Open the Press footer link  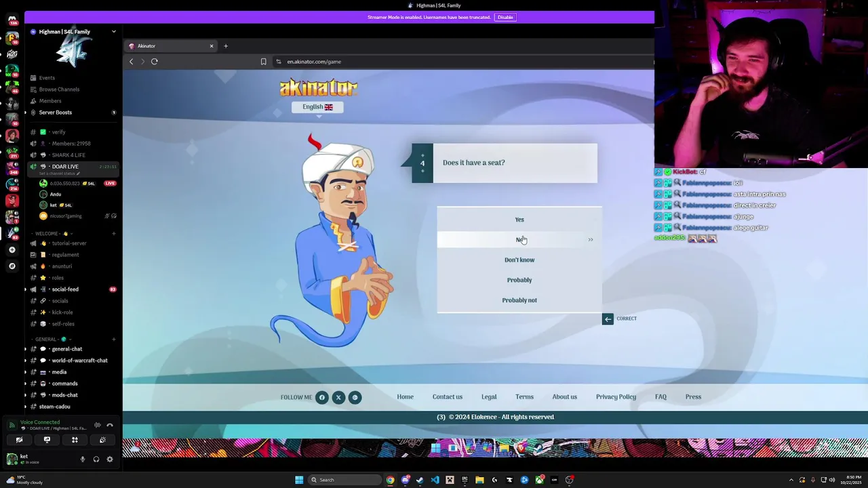pos(693,397)
